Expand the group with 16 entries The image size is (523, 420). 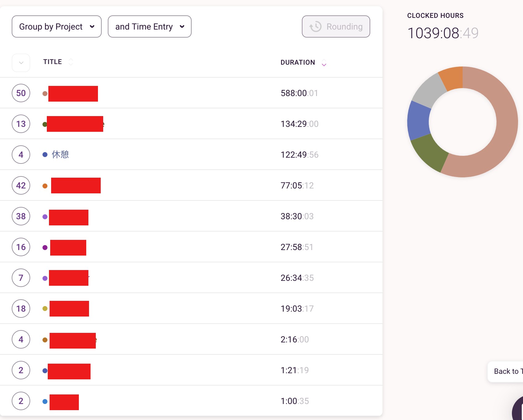coord(21,247)
